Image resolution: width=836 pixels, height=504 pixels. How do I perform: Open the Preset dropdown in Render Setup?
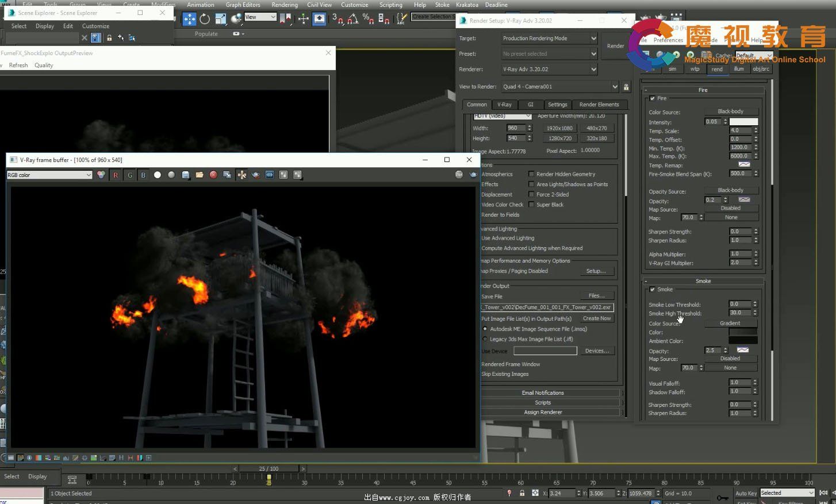(549, 54)
